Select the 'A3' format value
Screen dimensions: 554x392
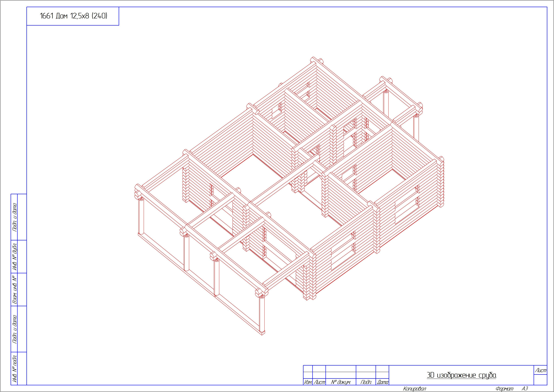(525, 389)
